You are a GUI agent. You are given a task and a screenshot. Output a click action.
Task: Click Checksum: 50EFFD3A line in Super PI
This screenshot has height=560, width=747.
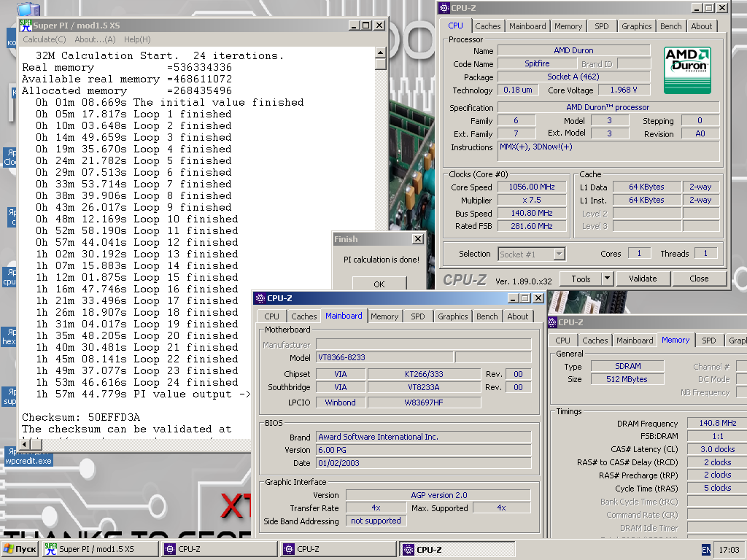(x=81, y=418)
